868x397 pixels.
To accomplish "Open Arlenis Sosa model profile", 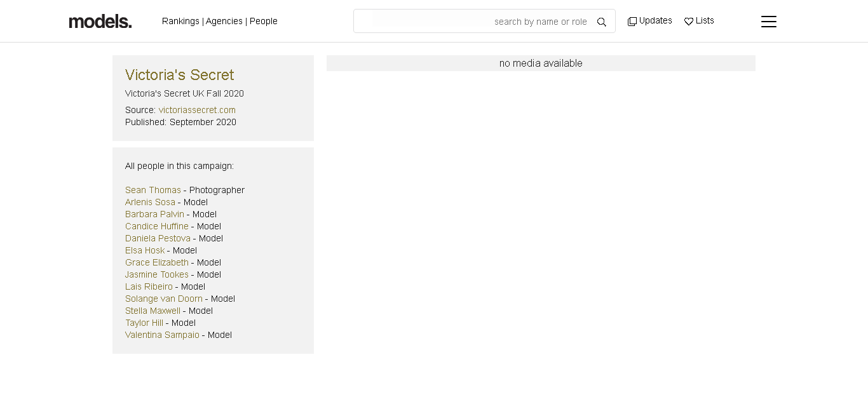I will 150,202.
